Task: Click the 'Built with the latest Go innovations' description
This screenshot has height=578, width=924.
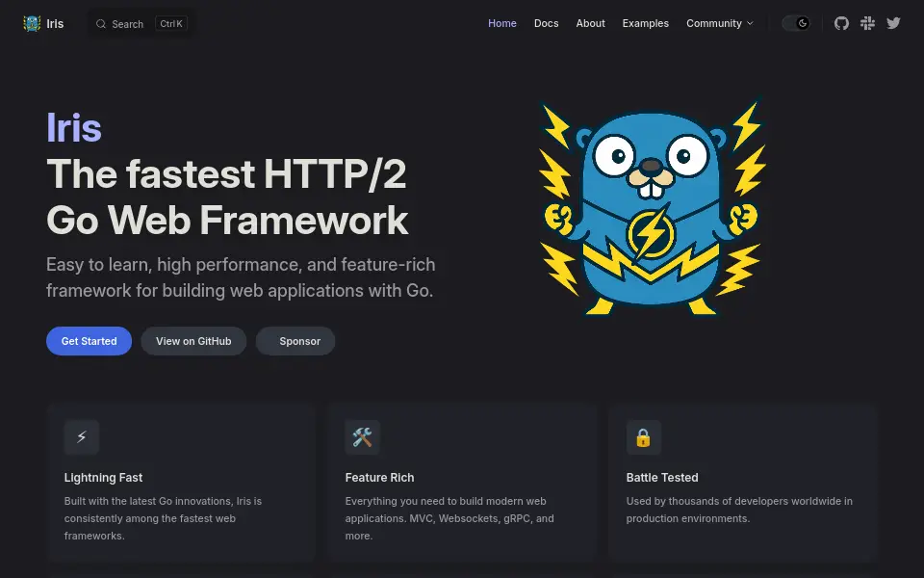Action: pyautogui.click(x=164, y=518)
